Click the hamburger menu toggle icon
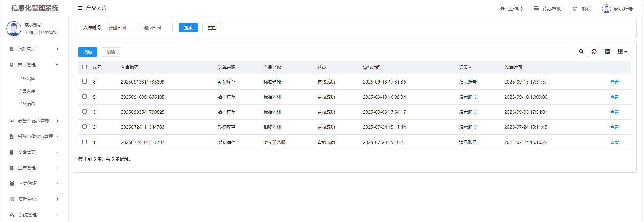The image size is (644, 222). click(80, 8)
